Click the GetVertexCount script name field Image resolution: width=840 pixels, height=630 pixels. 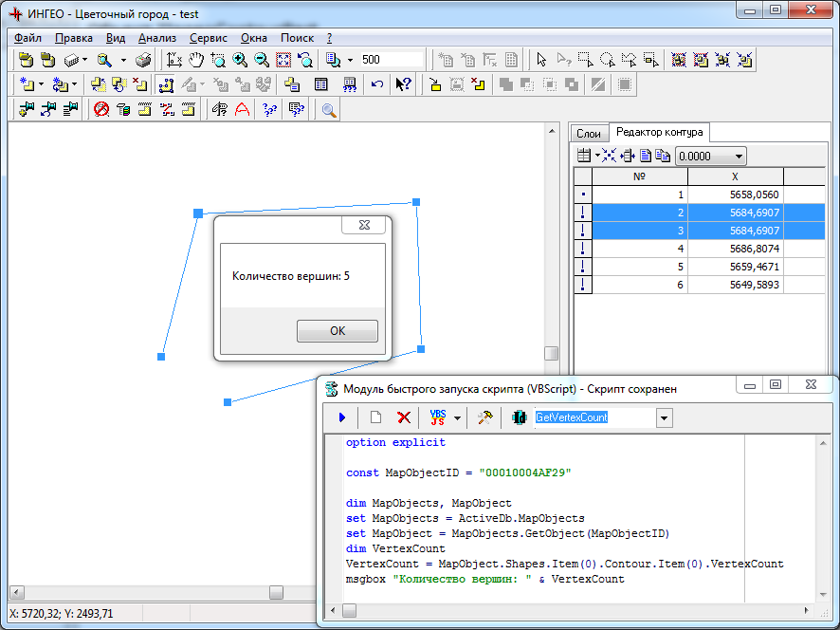tap(594, 417)
